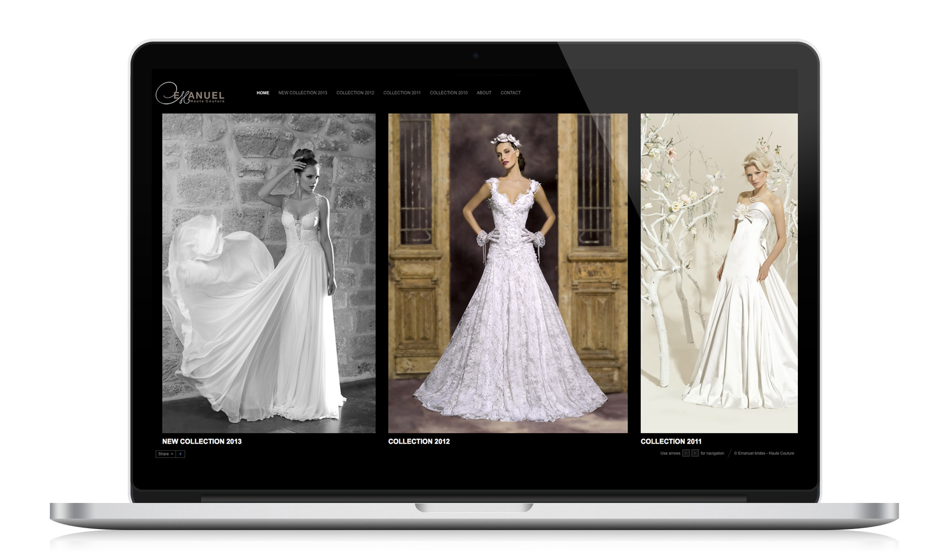
Task: Open the ABOUT page
Action: 484,93
